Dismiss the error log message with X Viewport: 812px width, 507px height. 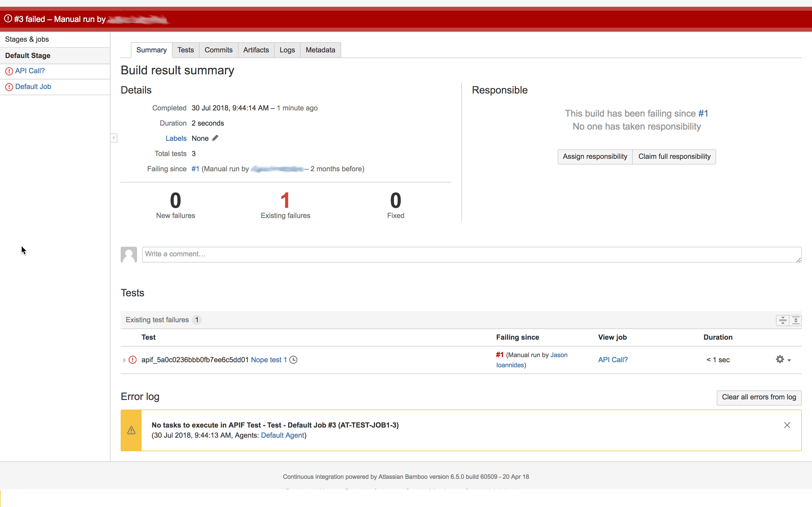pos(787,425)
